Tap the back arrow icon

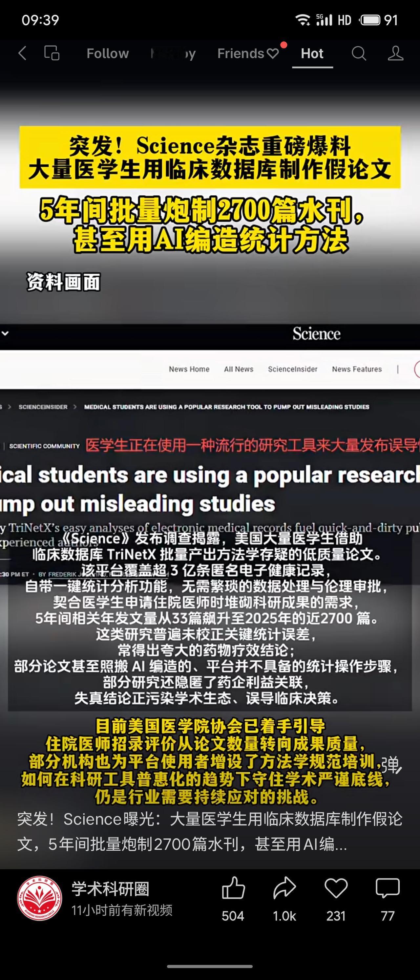point(22,53)
